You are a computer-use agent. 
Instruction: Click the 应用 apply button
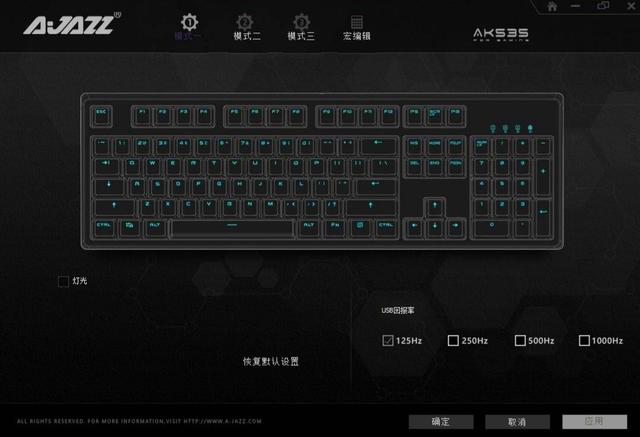tap(595, 422)
